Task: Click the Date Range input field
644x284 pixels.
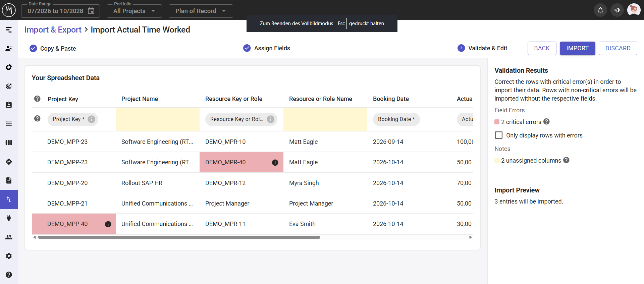Action: 60,11
